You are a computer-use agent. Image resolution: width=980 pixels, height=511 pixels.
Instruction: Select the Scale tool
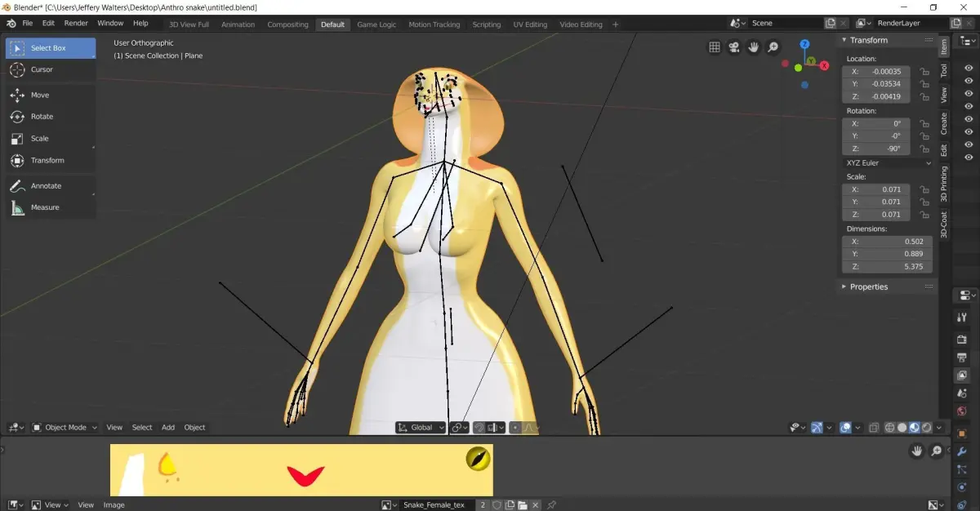[51, 139]
